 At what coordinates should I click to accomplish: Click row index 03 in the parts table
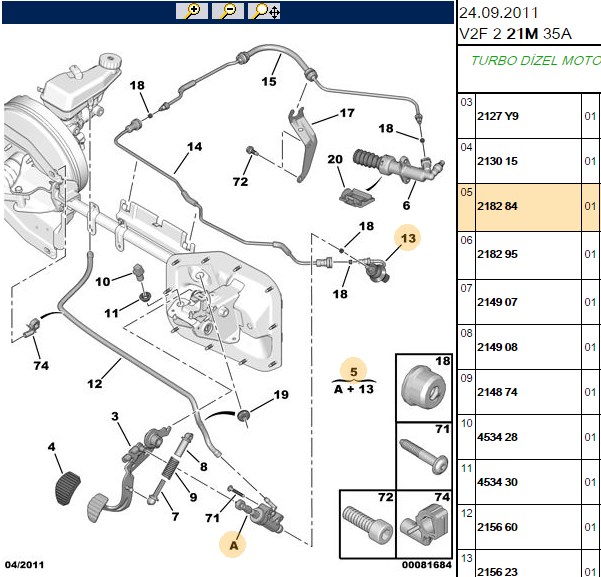[x=466, y=102]
